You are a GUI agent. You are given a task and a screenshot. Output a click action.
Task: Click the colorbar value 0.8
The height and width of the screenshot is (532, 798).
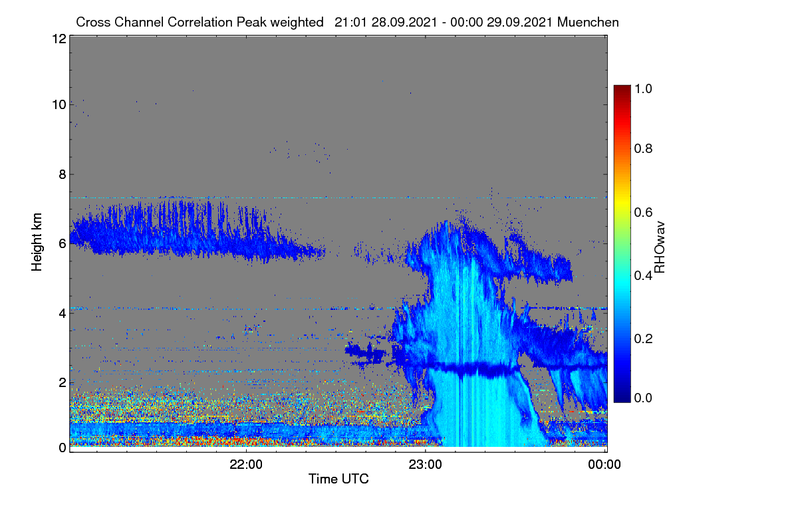(x=643, y=148)
